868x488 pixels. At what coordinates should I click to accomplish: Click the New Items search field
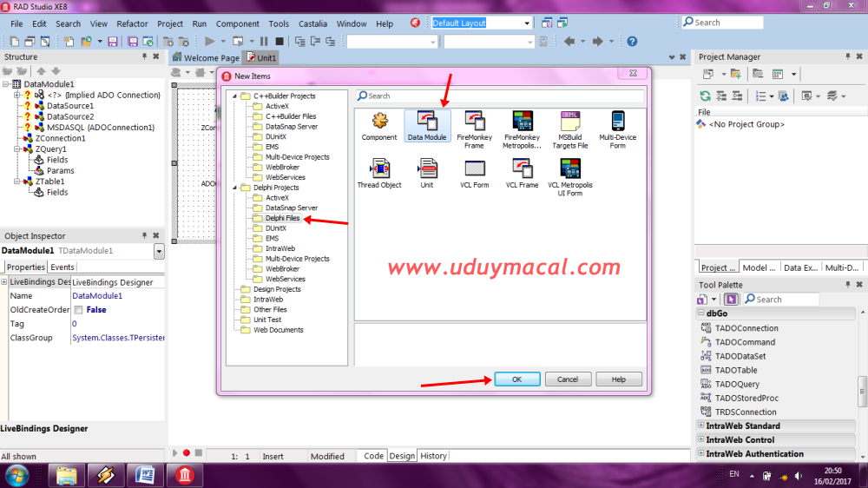point(501,96)
